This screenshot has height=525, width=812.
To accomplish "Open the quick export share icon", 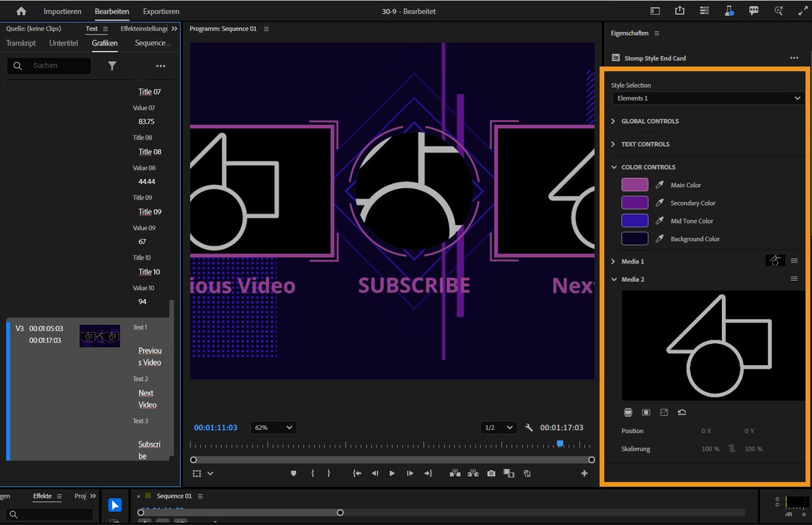I will (680, 11).
